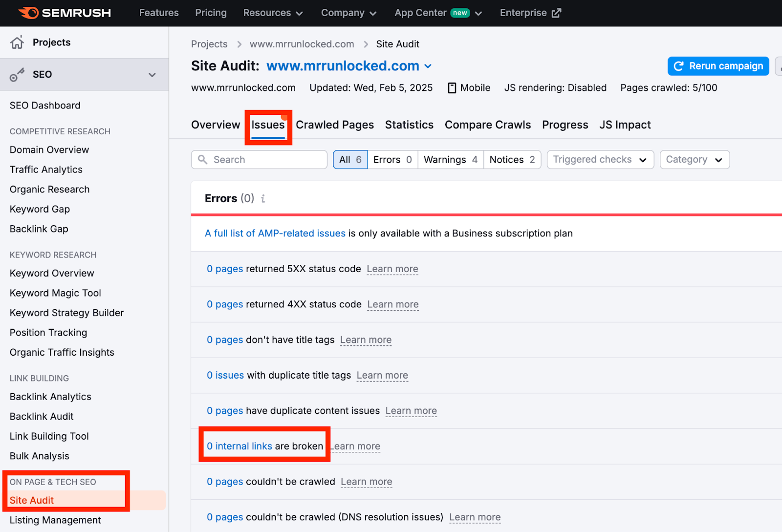Click the green new badge in App Center
Image resolution: width=782 pixels, height=532 pixels.
[x=460, y=13]
